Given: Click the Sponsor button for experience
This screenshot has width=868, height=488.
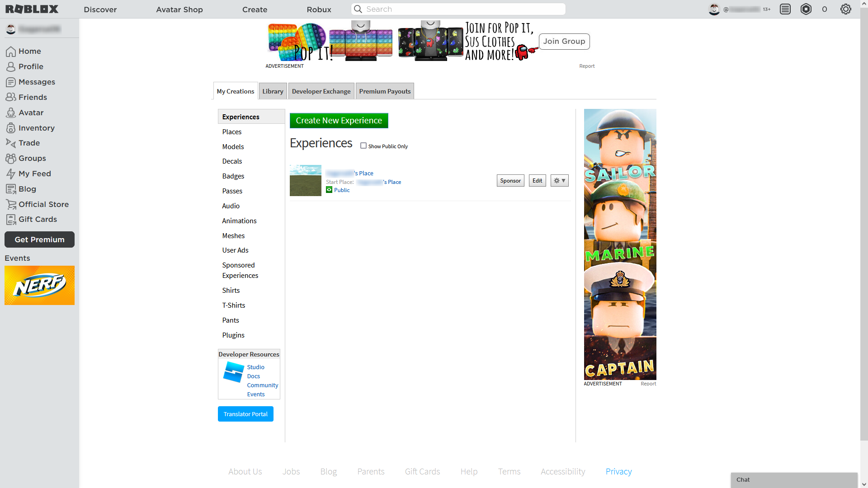Looking at the screenshot, I should [510, 181].
